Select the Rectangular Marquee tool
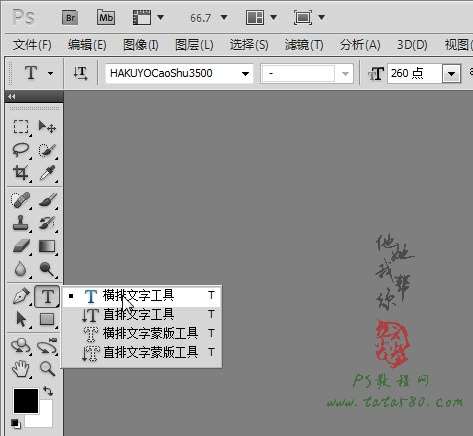The width and height of the screenshot is (473, 436). 21,127
